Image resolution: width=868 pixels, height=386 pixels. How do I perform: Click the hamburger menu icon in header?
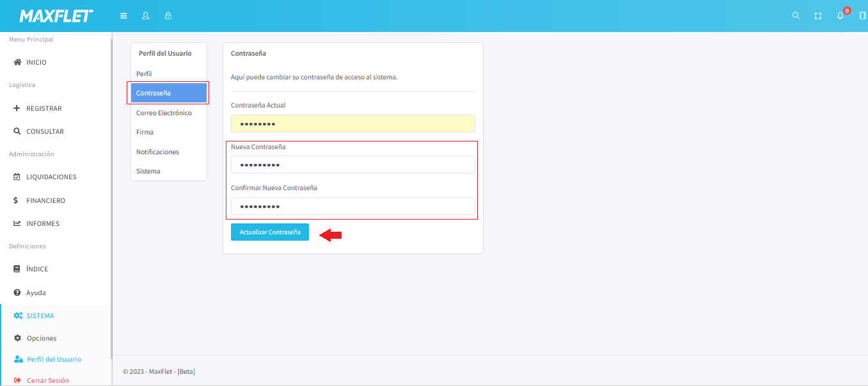point(123,16)
